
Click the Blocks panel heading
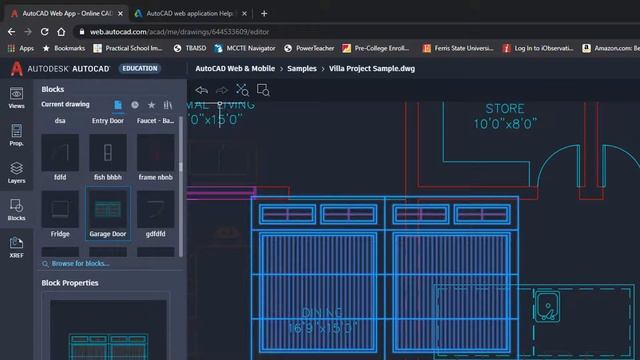pyautogui.click(x=53, y=89)
